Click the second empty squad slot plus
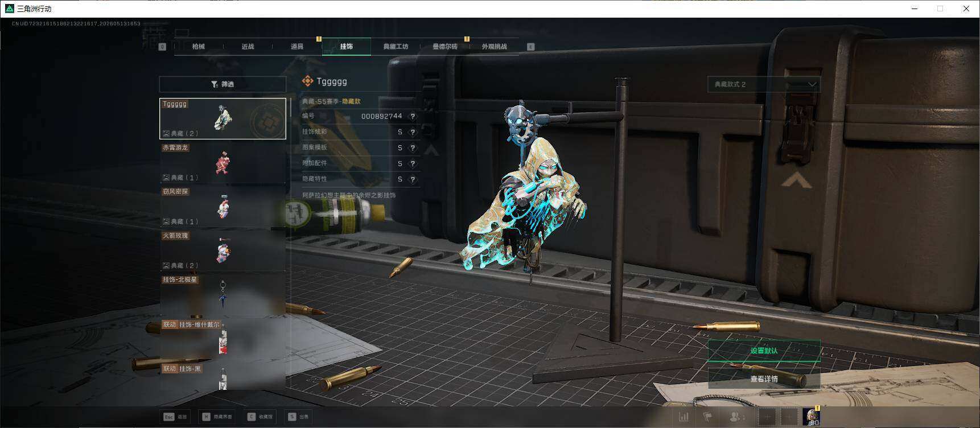Viewport: 980px width, 428px height. [x=789, y=417]
